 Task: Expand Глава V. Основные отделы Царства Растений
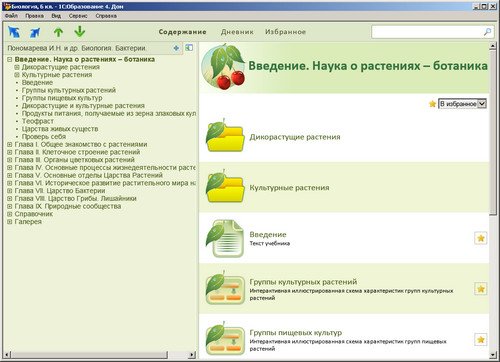[10, 175]
